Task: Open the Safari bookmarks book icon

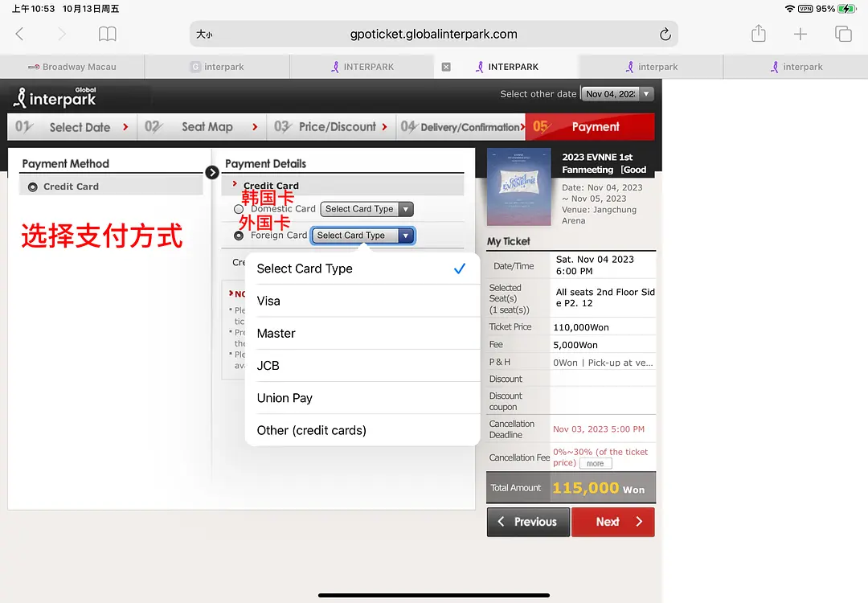Action: tap(108, 35)
